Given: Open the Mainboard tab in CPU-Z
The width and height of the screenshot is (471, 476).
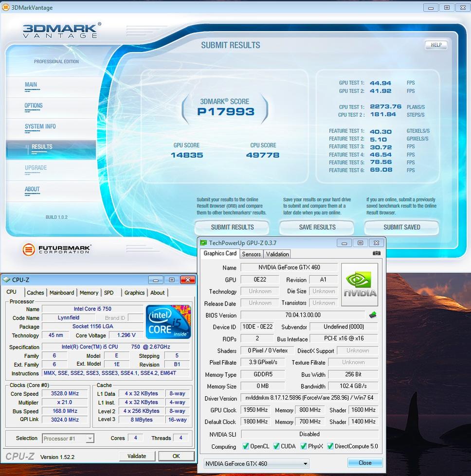Looking at the screenshot, I should point(62,293).
